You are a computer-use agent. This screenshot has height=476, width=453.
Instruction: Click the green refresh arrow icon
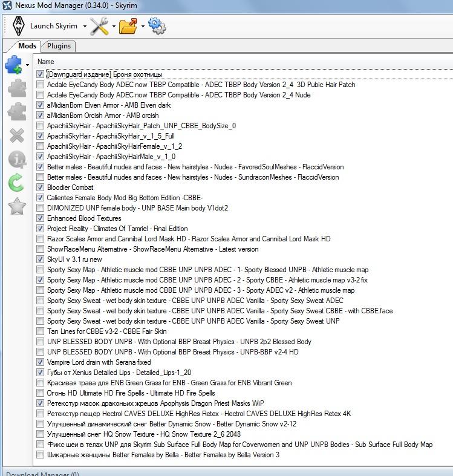[x=16, y=183]
